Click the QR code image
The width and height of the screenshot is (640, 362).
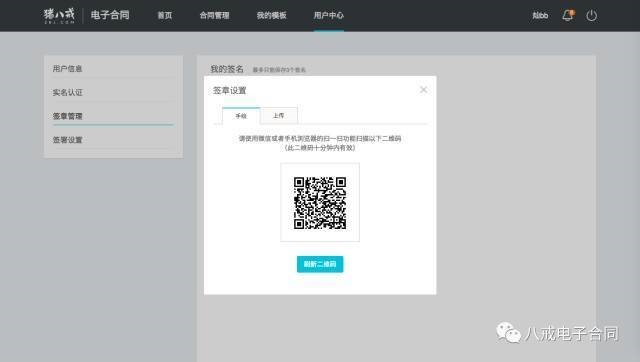(320, 202)
